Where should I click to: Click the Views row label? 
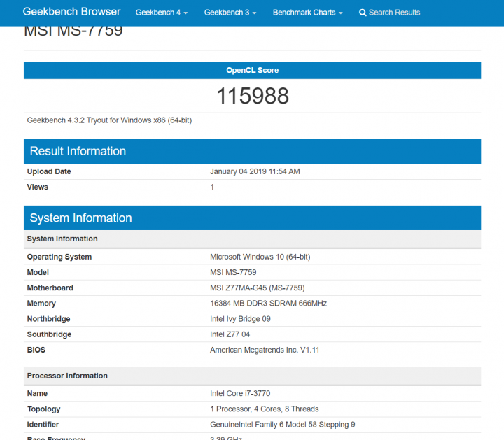click(37, 187)
